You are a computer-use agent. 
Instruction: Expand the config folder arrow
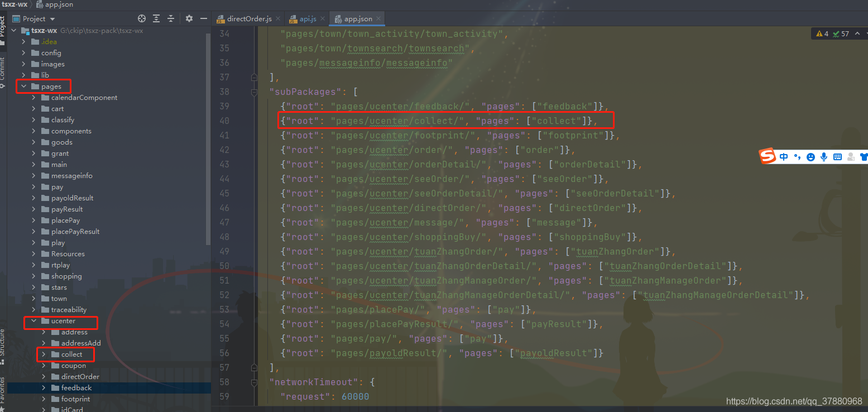point(23,52)
